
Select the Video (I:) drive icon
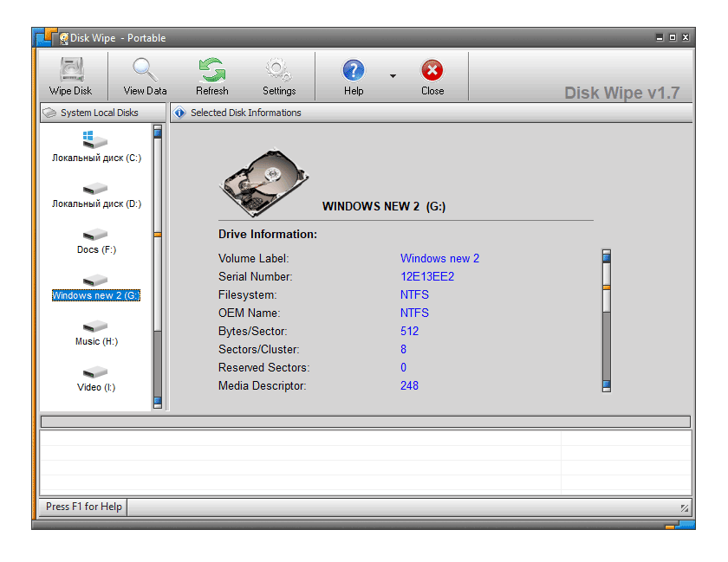point(94,373)
